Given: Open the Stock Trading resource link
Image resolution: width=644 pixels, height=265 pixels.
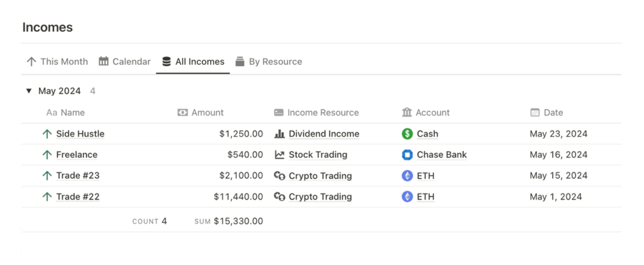Looking at the screenshot, I should pyautogui.click(x=318, y=155).
